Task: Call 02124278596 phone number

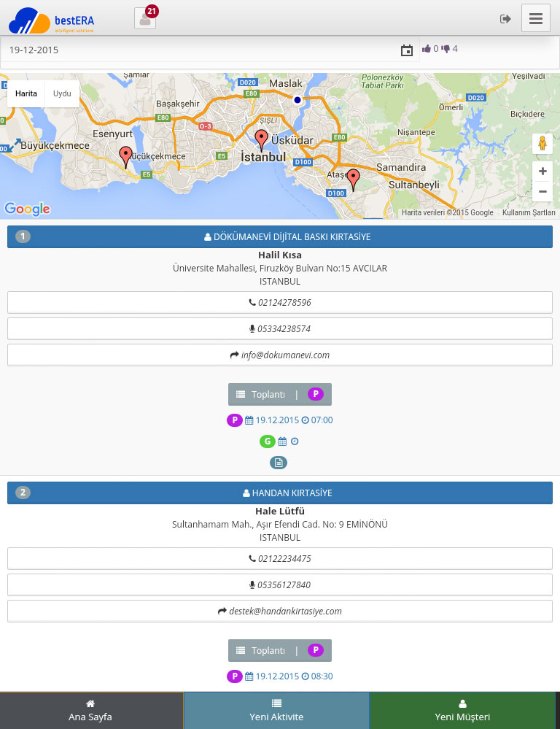Action: [x=280, y=303]
